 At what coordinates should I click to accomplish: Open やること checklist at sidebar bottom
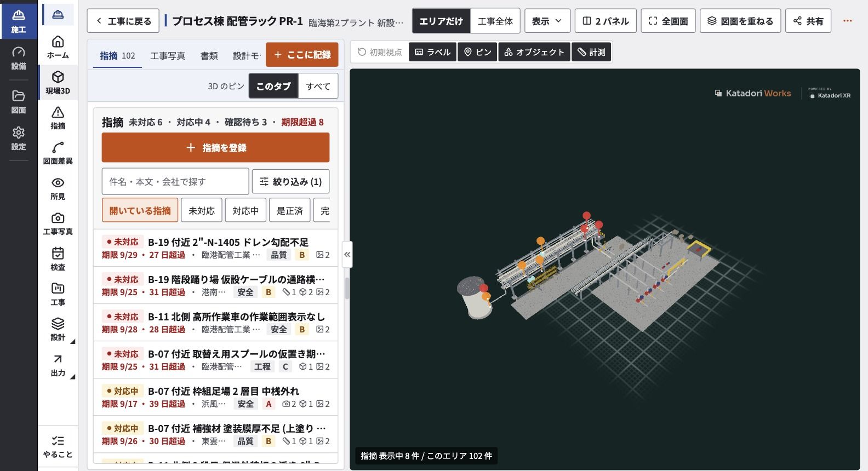[x=58, y=447]
